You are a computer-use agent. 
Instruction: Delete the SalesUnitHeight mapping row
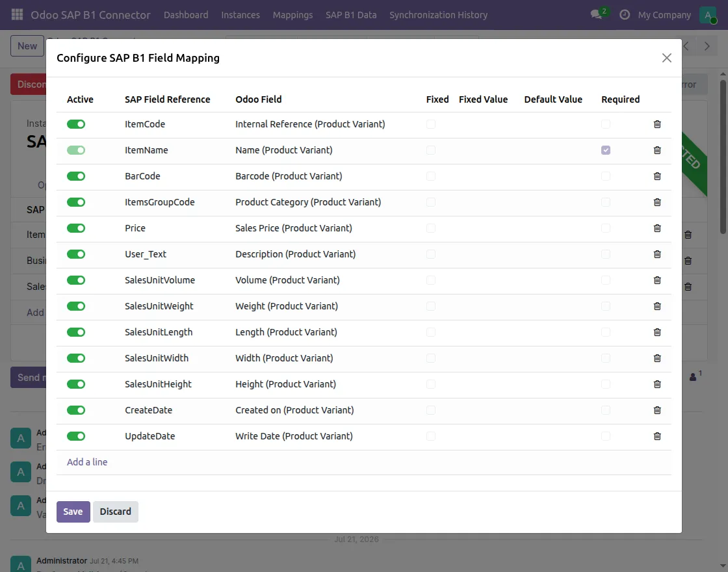(657, 384)
